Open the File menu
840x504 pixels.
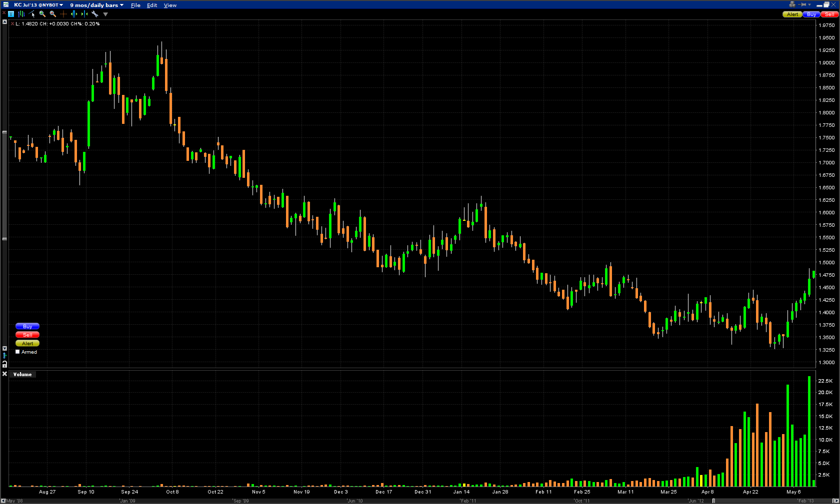135,5
